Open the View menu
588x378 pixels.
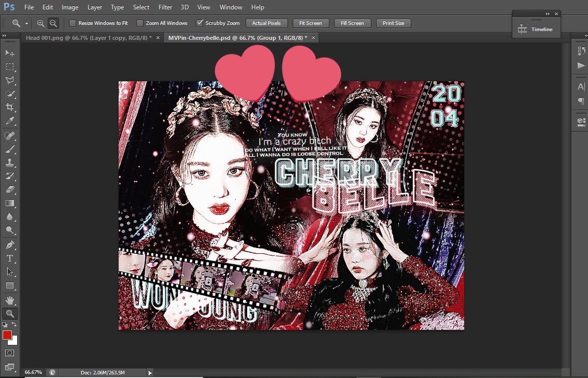coord(204,7)
